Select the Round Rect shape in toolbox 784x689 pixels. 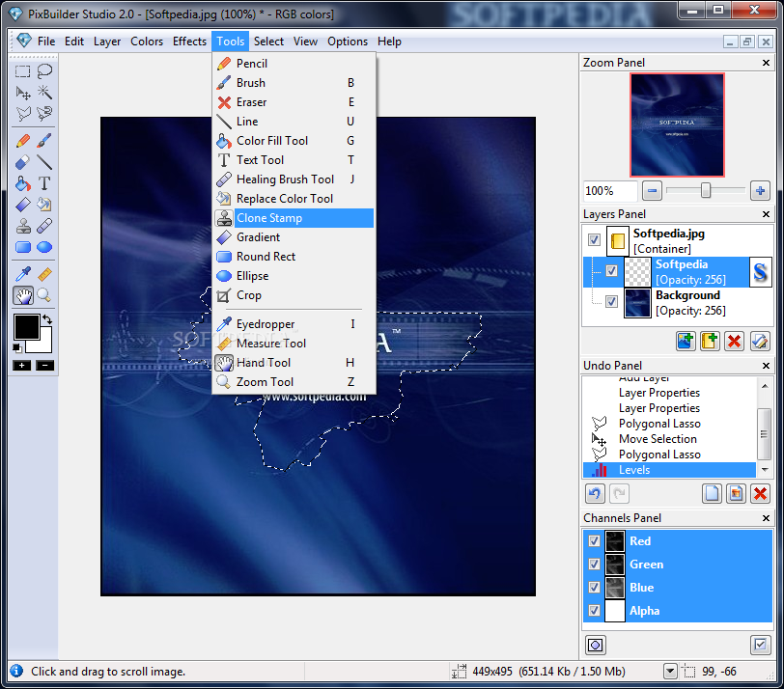coord(22,247)
